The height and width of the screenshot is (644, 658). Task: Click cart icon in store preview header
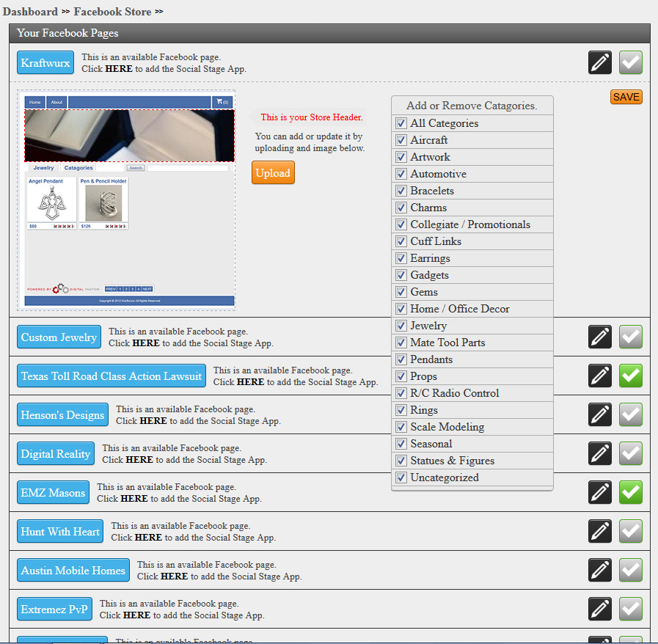pos(220,102)
